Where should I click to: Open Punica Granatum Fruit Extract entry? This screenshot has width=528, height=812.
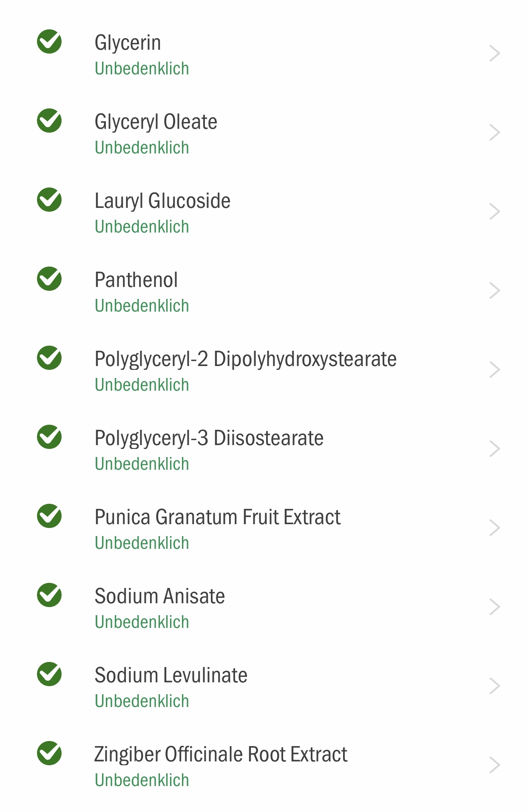pos(264,528)
